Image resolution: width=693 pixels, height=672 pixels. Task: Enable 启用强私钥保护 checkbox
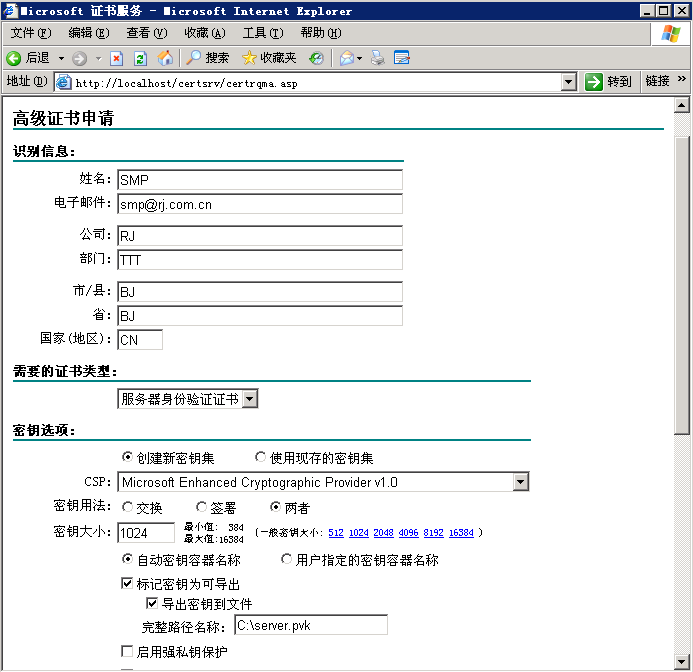point(127,651)
